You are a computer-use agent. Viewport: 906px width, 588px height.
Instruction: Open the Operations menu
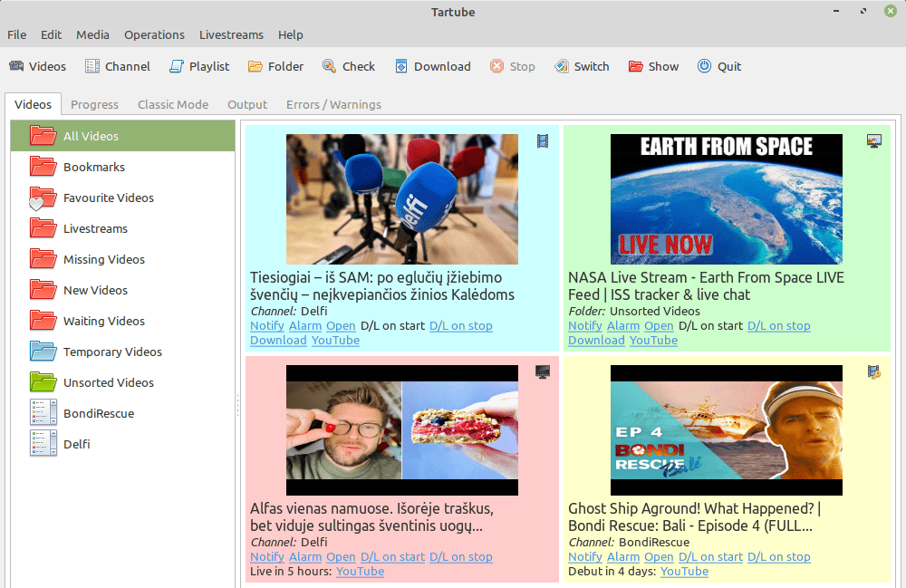(154, 34)
